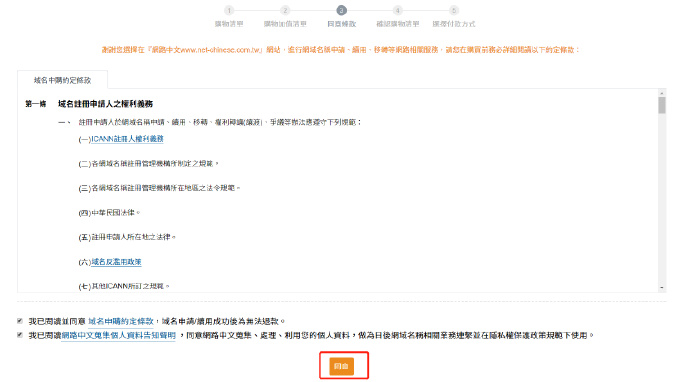Viewport: 690px width, 382px height.
Task: Click clause (三) 所在地區之法令規範
Action: (x=159, y=188)
